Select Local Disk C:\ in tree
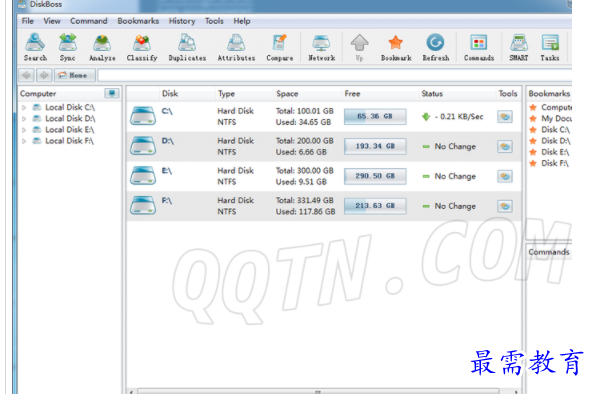This screenshot has width=592, height=394. click(x=70, y=108)
